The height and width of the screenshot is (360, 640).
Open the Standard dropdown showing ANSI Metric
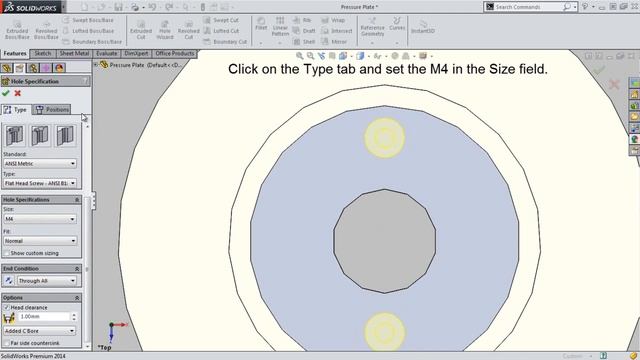tap(40, 164)
